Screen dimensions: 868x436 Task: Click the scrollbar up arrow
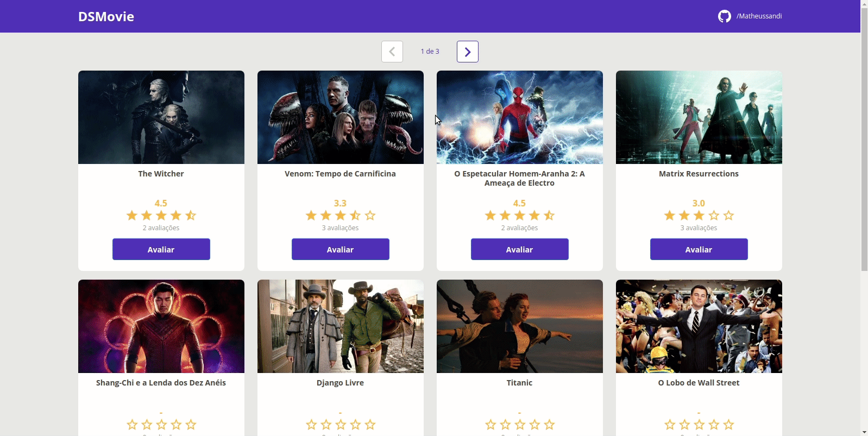(864, 4)
